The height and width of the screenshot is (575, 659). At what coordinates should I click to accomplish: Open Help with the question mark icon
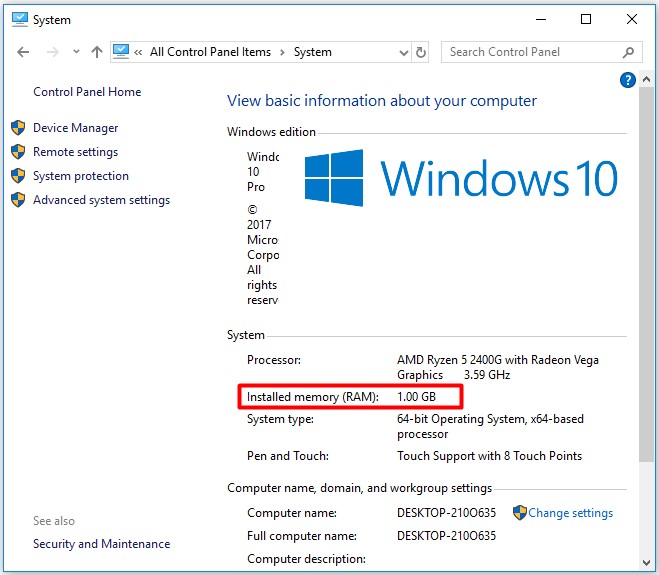627,79
